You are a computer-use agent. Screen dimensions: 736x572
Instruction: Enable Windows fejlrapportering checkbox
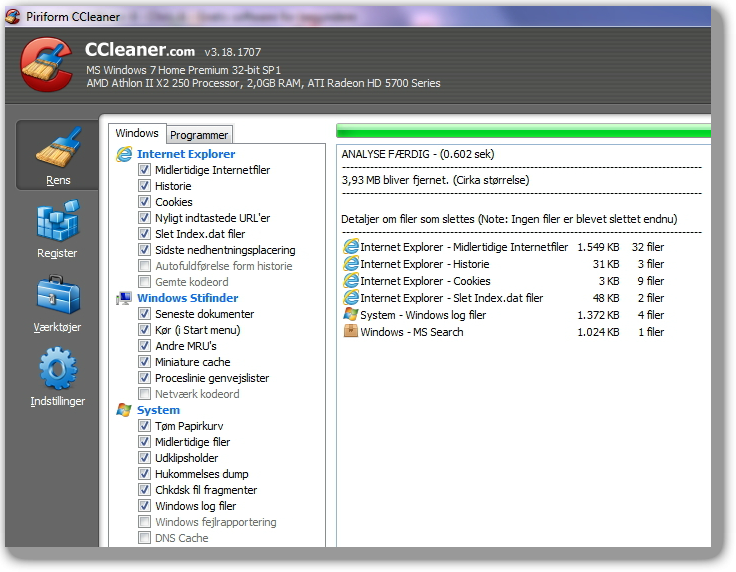[x=144, y=522]
